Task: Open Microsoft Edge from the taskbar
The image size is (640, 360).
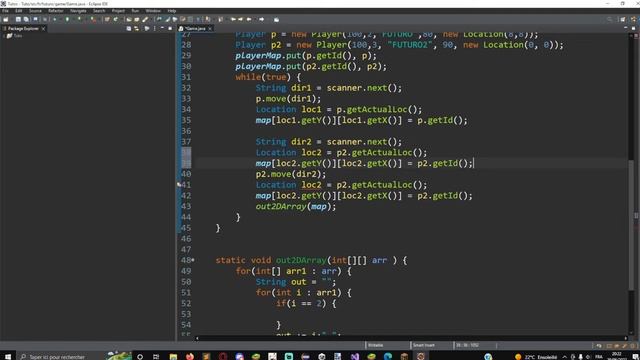Action: (x=388, y=356)
